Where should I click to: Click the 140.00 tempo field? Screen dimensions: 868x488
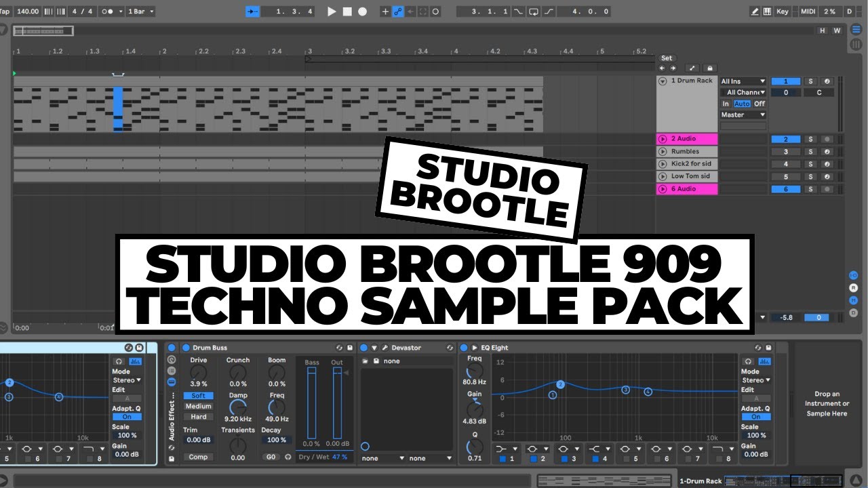28,12
